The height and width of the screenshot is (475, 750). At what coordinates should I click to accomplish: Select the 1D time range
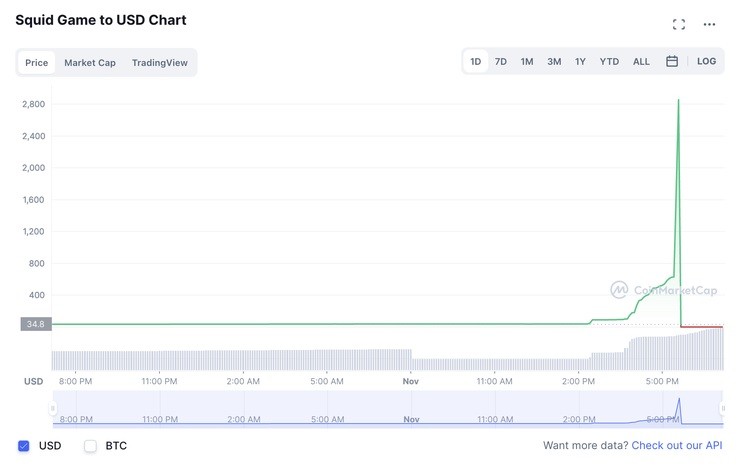tap(475, 61)
